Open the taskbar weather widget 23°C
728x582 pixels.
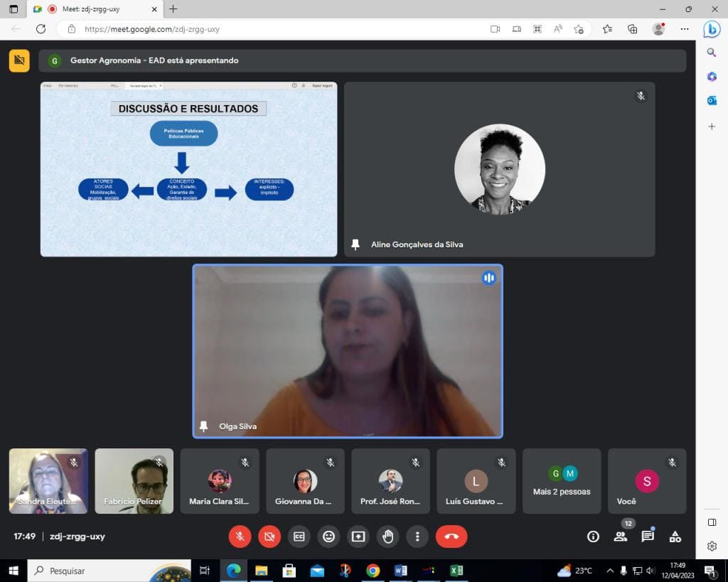click(x=574, y=571)
